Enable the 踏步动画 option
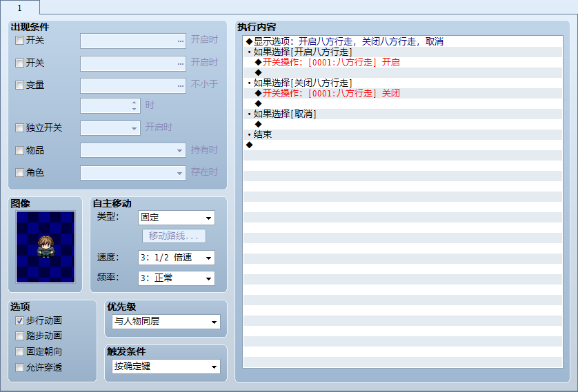This screenshot has height=392, width=578. point(19,336)
